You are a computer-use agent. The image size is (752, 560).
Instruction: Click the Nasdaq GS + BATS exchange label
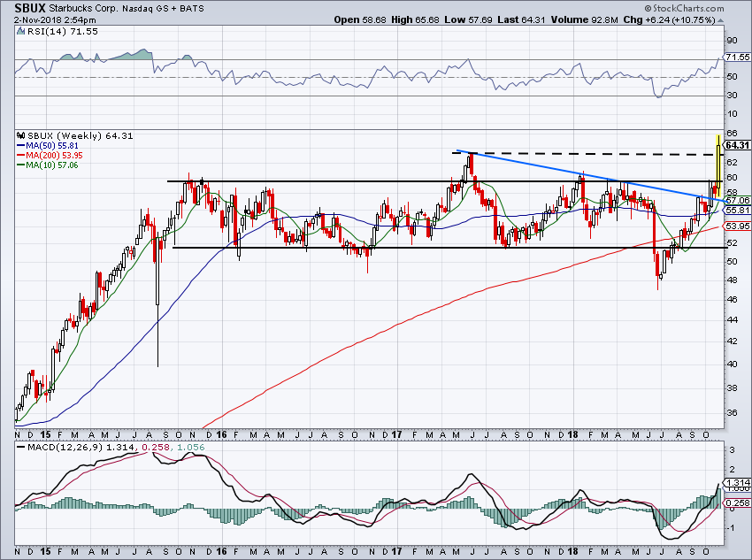[163, 8]
